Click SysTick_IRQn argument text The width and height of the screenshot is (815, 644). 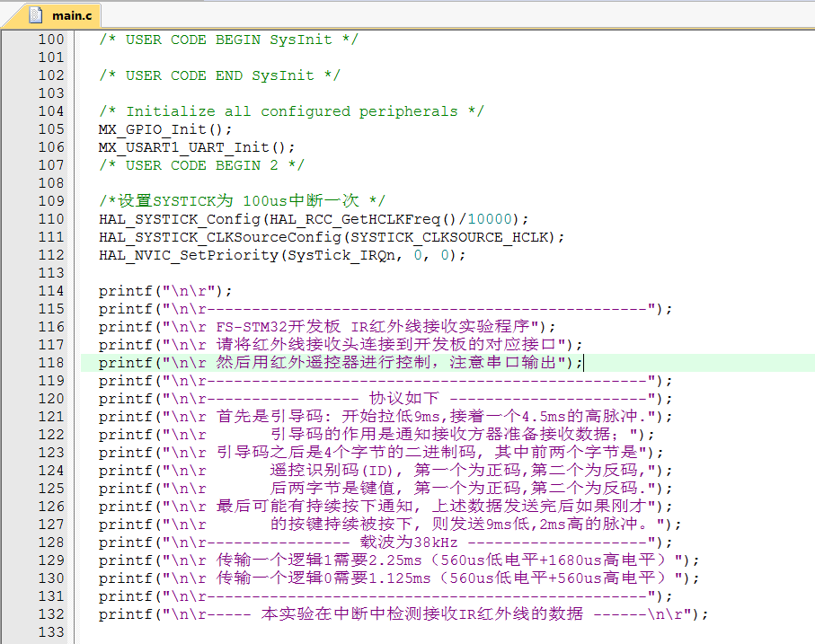click(x=341, y=255)
